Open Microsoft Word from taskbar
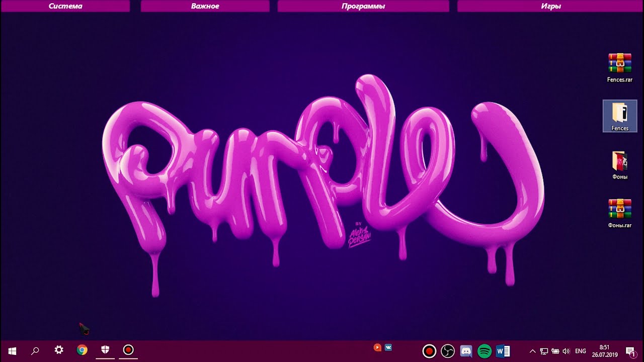The image size is (644, 362). click(503, 351)
